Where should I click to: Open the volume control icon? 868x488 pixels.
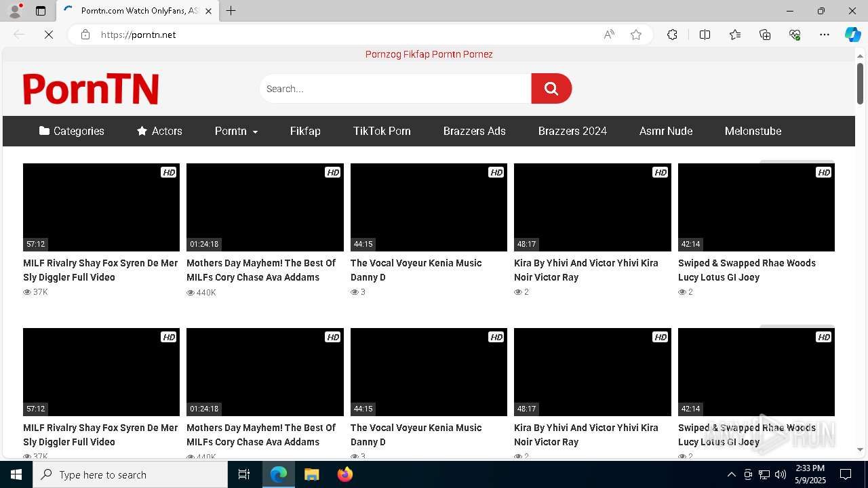coord(781,474)
